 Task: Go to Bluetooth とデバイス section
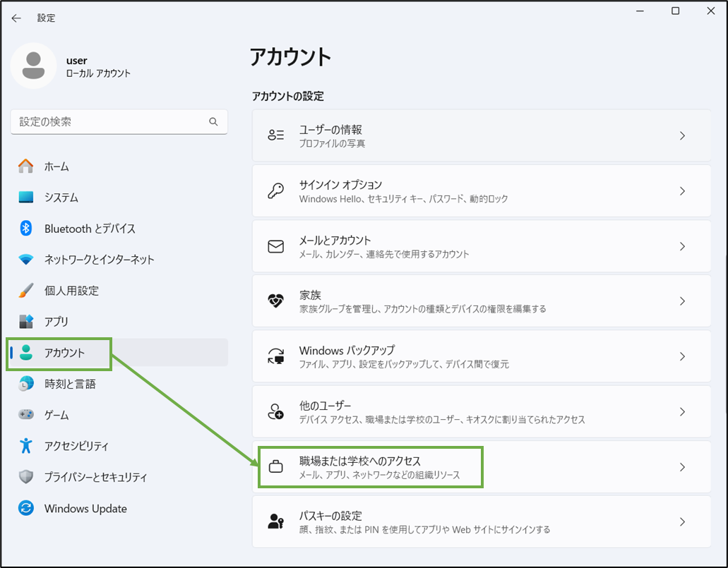click(119, 229)
